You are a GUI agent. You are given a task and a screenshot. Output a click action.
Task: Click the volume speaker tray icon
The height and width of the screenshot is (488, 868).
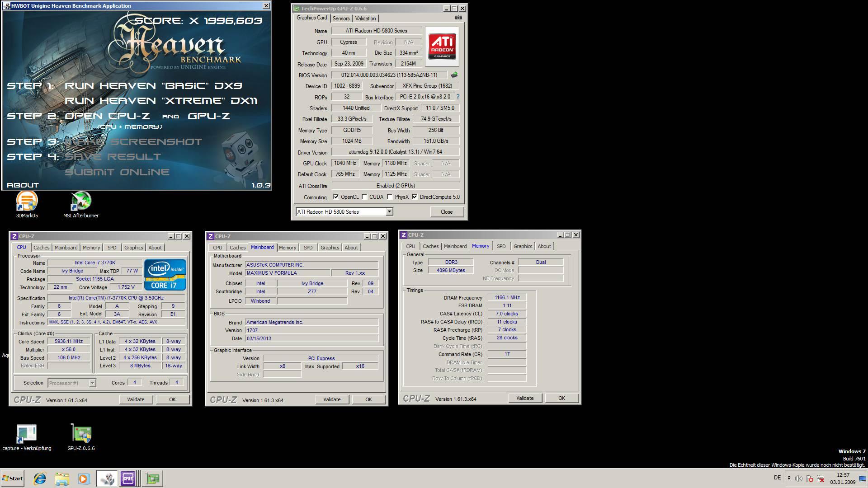point(799,478)
